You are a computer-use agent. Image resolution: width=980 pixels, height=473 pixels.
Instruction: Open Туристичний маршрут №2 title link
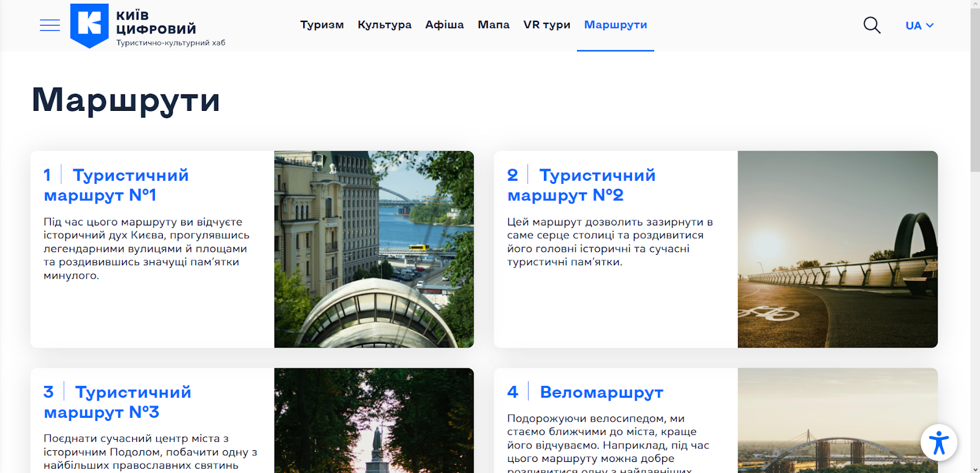(x=581, y=185)
